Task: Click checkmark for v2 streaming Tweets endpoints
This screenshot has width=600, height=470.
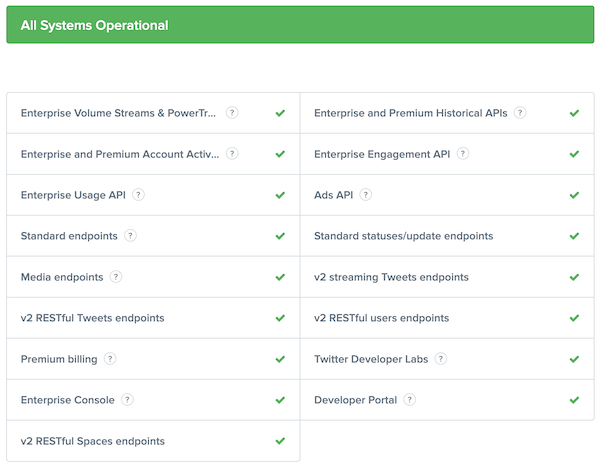Action: [x=574, y=277]
